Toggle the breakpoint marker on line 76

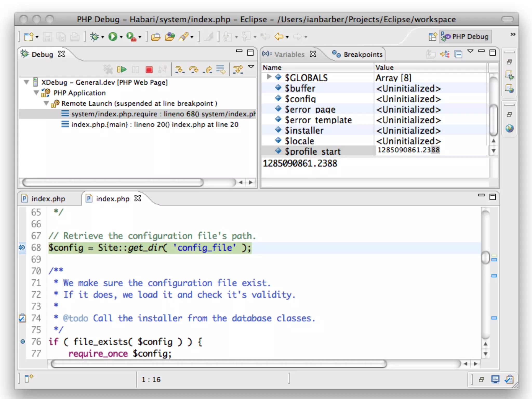click(x=23, y=342)
